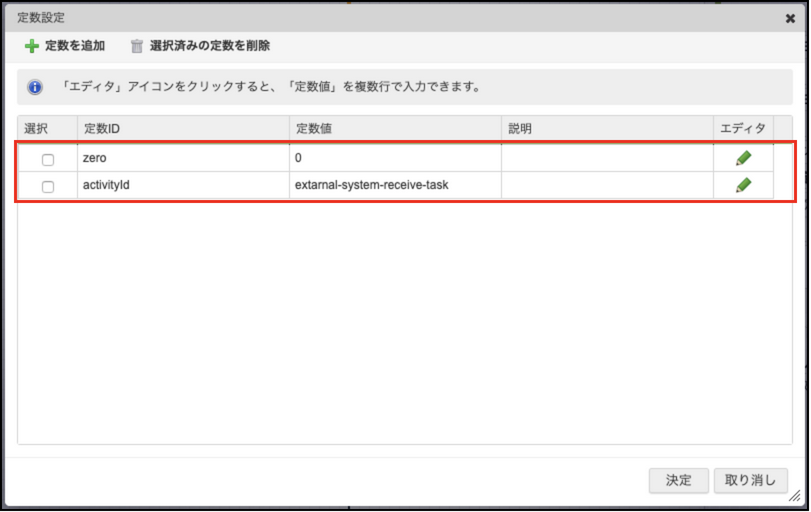Open editor pencil for activityId row
The width and height of the screenshot is (811, 512).
click(743, 185)
